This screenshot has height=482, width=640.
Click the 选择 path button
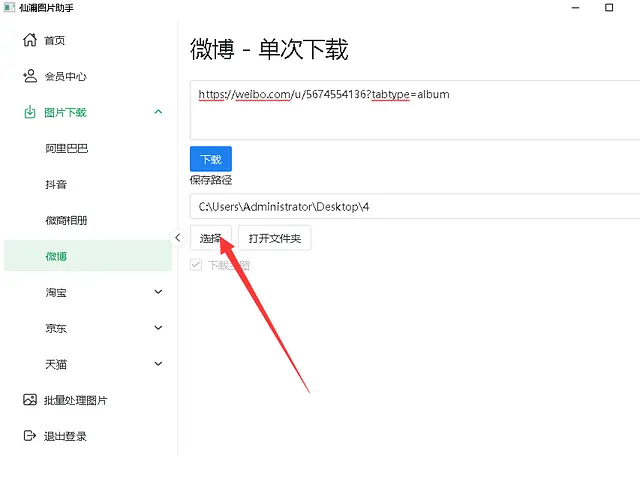click(211, 238)
